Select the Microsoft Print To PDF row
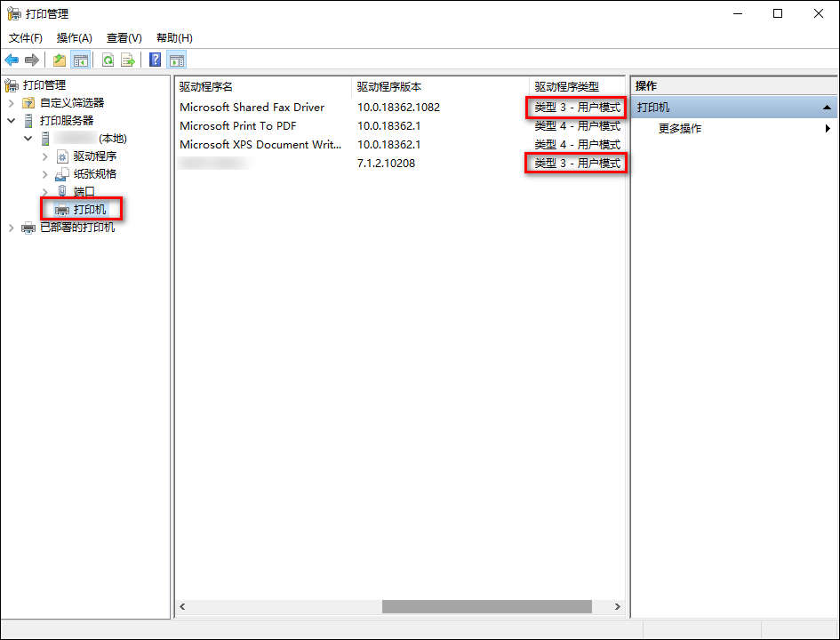The height and width of the screenshot is (640, 840). point(400,126)
